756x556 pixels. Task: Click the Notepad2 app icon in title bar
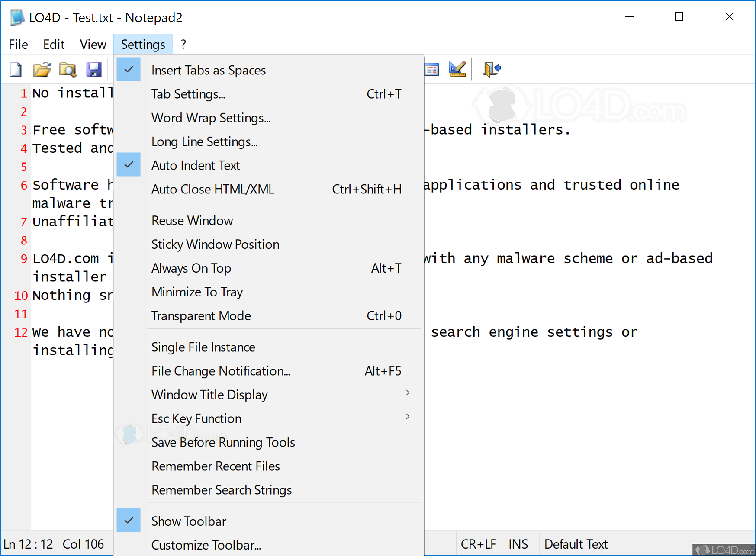[x=17, y=18]
